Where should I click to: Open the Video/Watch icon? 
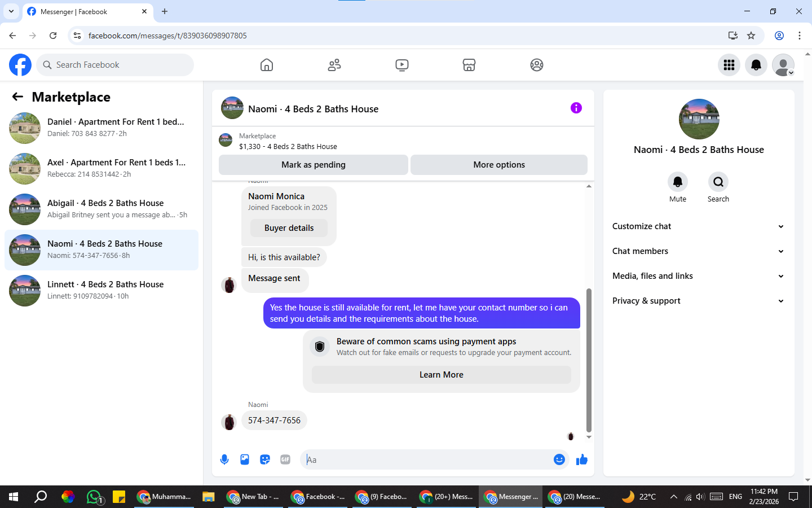(402, 65)
